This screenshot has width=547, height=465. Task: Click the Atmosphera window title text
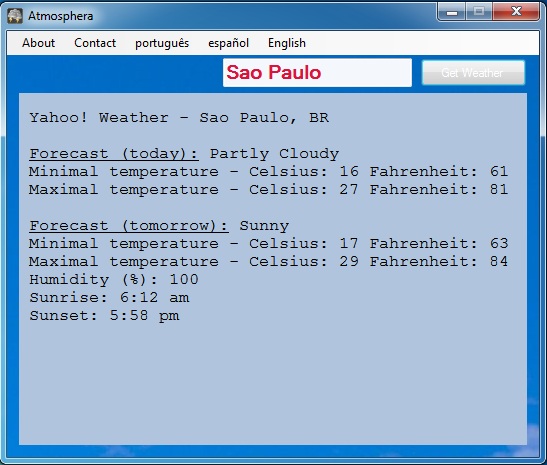(61, 16)
